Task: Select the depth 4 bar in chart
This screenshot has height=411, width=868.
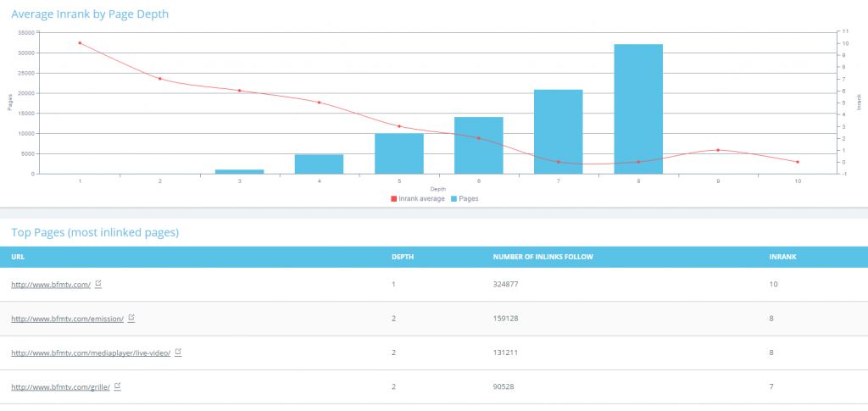Action: point(320,164)
